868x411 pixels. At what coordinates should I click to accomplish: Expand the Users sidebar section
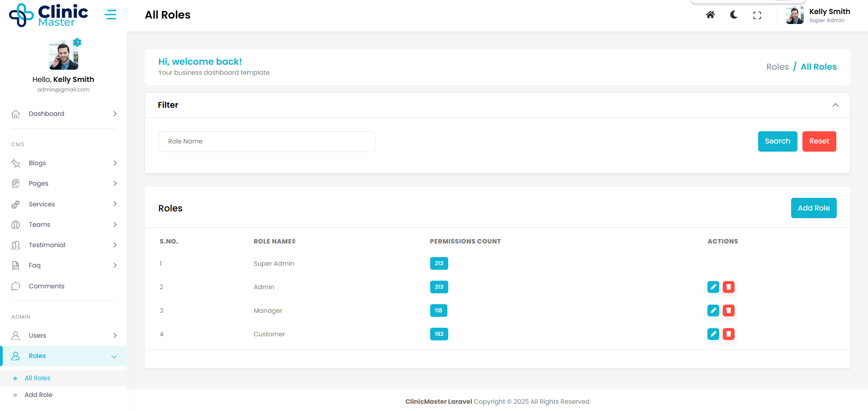click(x=63, y=335)
